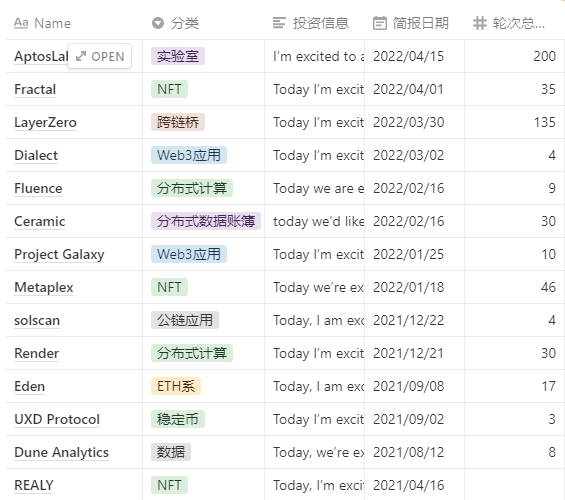Open the Dialect page link
Viewport: 565px width, 500px height.
tap(36, 155)
